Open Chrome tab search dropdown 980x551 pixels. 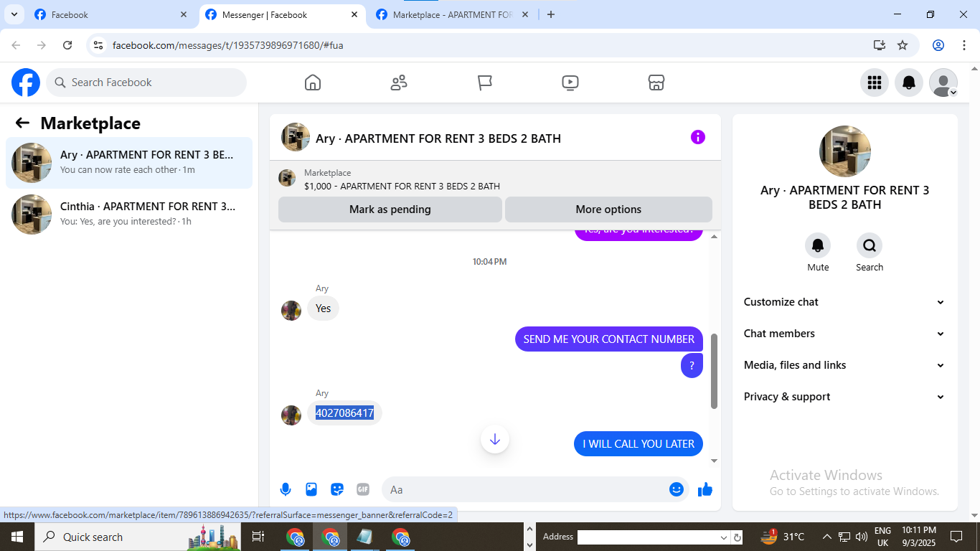click(x=14, y=14)
